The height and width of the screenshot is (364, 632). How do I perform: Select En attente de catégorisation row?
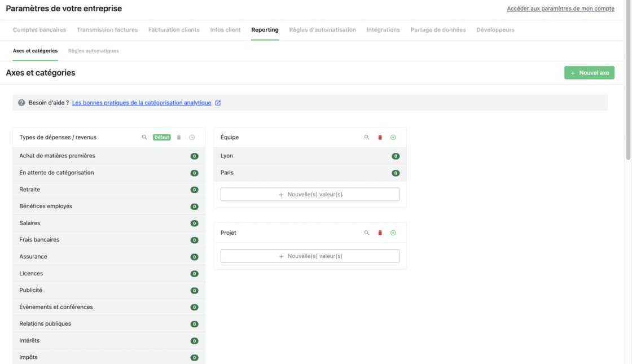109,173
